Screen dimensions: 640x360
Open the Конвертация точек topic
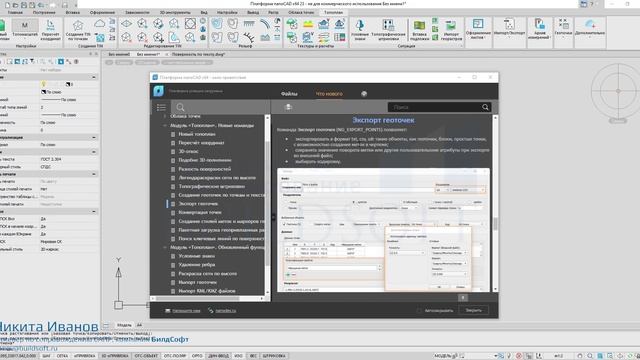click(200, 212)
